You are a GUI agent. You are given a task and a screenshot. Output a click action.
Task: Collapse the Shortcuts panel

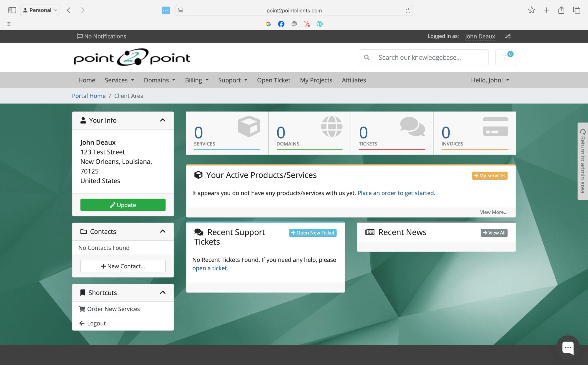pos(163,292)
